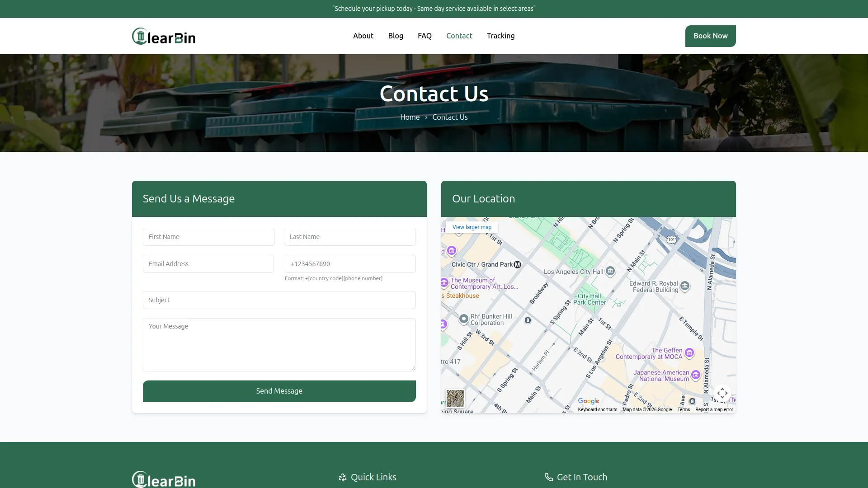
Task: Click Rhf Bunker Hill Corporation marker
Action: pos(464,319)
